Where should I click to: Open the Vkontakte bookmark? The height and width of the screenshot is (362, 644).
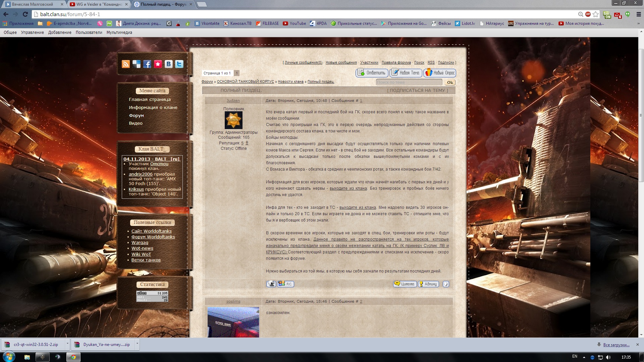[x=207, y=23]
